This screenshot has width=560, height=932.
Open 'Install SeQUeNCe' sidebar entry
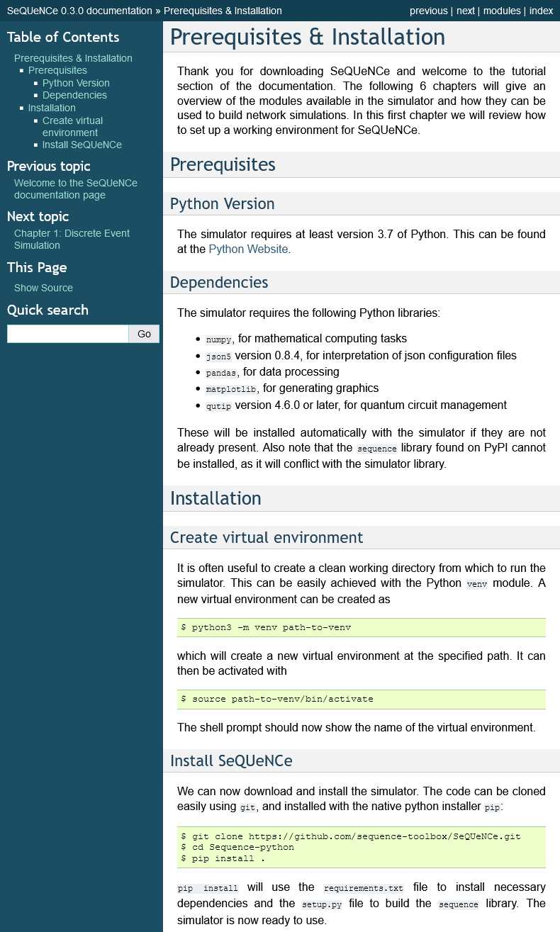tap(82, 145)
